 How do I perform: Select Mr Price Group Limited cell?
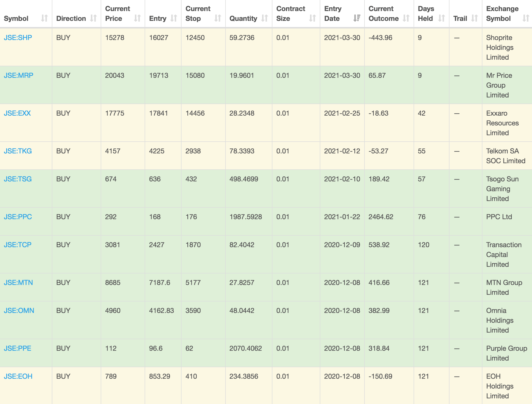click(507, 85)
